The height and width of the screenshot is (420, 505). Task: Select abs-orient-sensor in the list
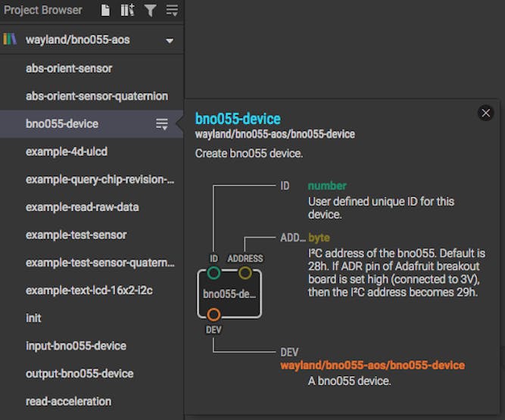click(x=92, y=68)
